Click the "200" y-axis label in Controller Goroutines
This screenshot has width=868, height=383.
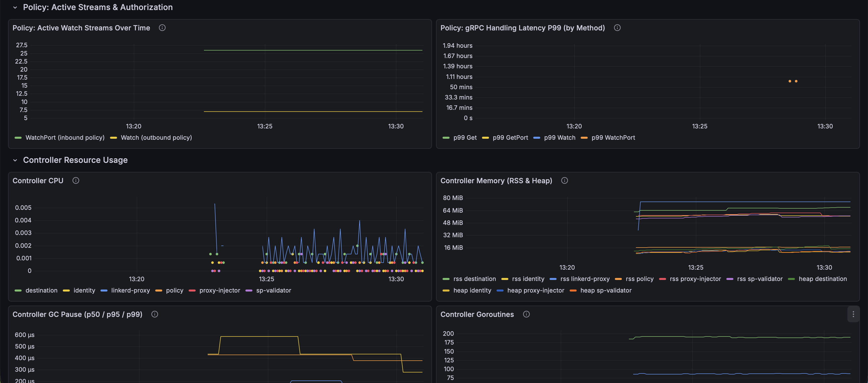(x=448, y=333)
